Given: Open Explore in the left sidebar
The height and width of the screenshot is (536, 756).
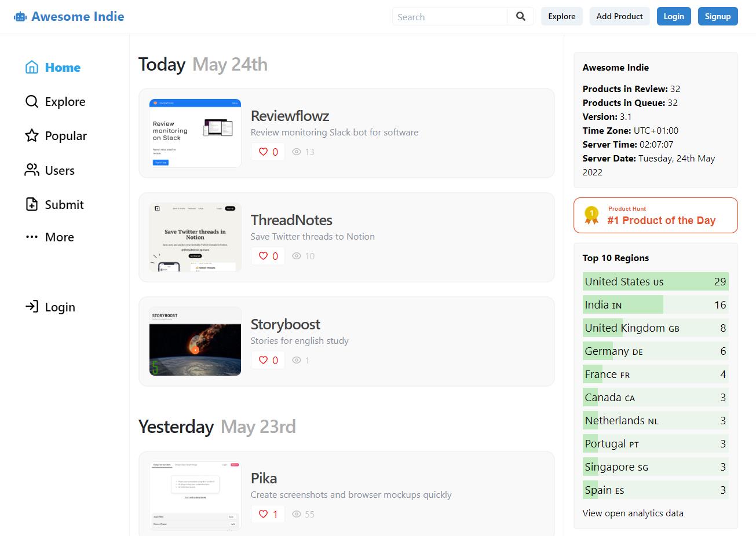Looking at the screenshot, I should [55, 102].
